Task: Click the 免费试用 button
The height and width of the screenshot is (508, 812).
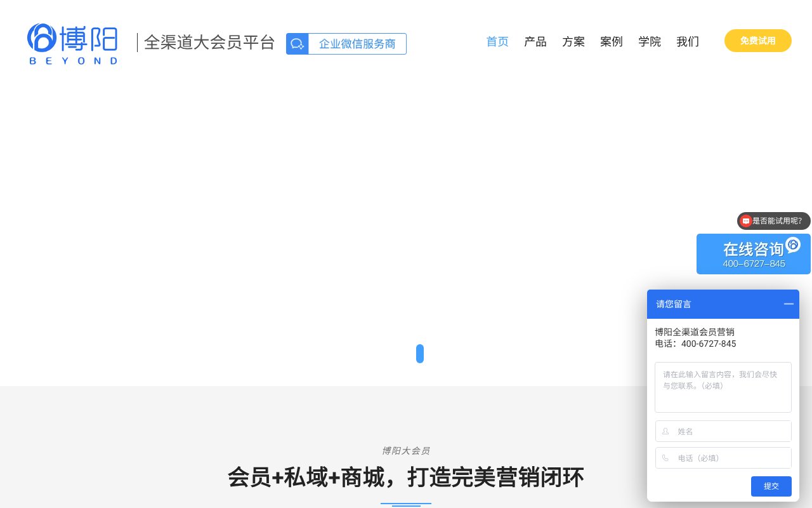Action: tap(757, 41)
